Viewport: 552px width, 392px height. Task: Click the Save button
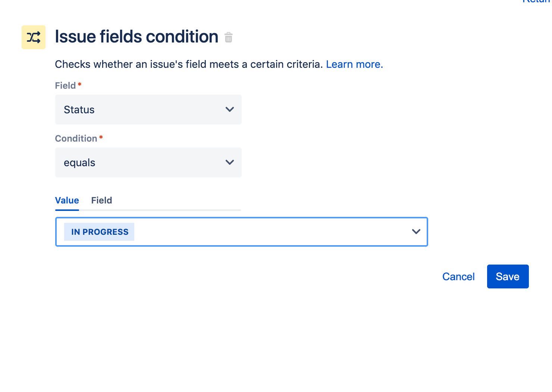pos(508,276)
